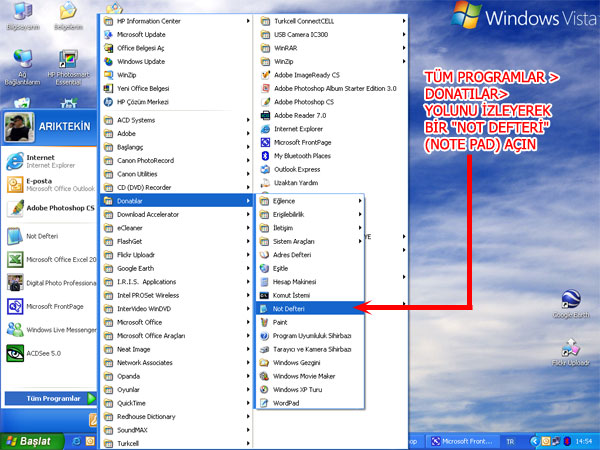Click the Windows Live Messenger icon
The height and width of the screenshot is (450, 600).
(15, 329)
